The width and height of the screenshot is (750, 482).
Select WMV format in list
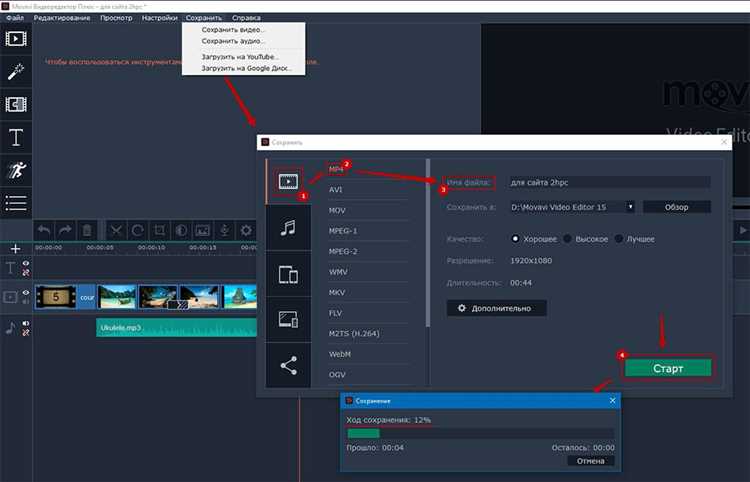[338, 272]
